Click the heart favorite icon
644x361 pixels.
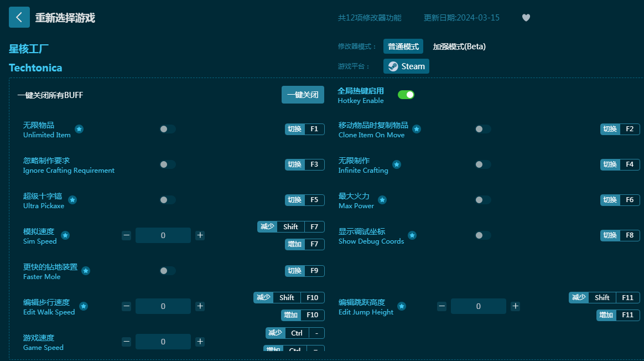(x=526, y=18)
